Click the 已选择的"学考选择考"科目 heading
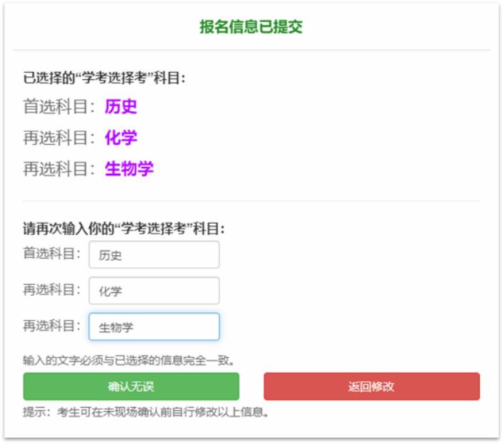The height and width of the screenshot is (444, 504). tap(105, 78)
